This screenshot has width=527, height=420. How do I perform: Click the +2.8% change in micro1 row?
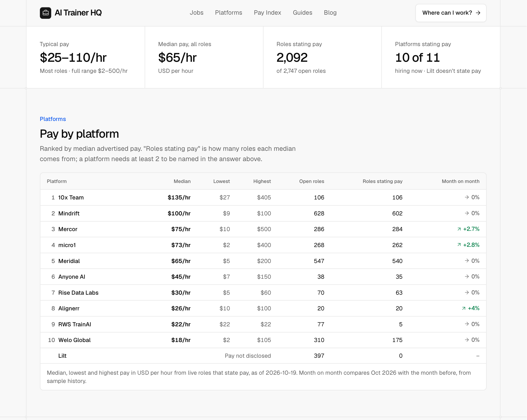[471, 245]
